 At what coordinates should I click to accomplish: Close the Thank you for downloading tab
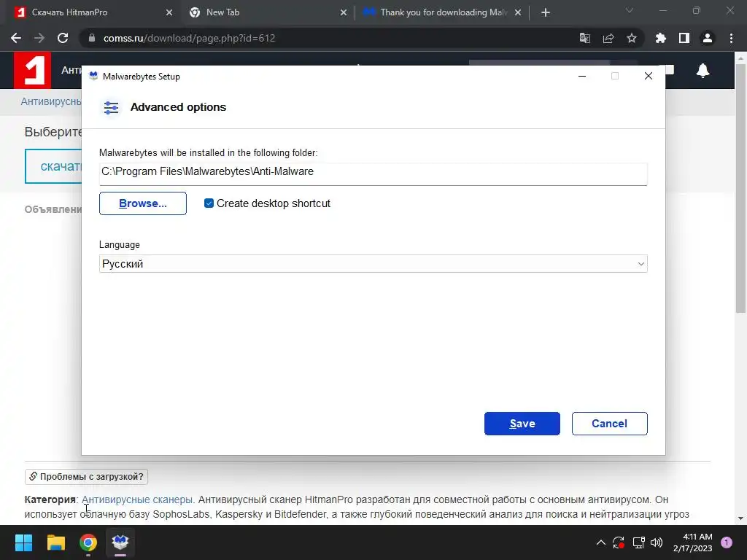tap(518, 13)
